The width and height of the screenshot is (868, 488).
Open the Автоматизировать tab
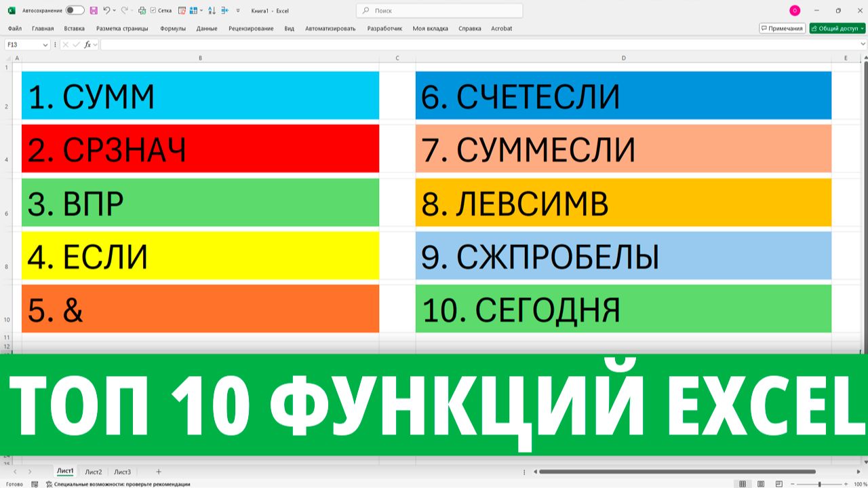tap(330, 29)
